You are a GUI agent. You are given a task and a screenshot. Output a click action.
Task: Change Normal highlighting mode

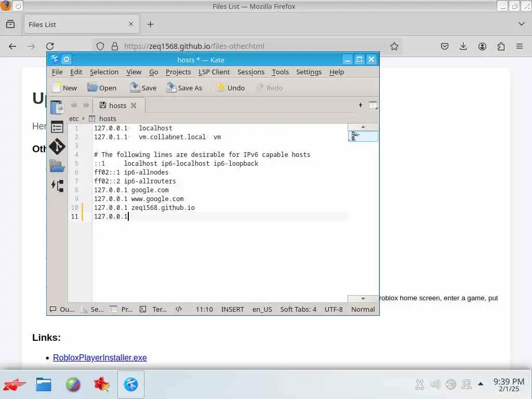363,310
